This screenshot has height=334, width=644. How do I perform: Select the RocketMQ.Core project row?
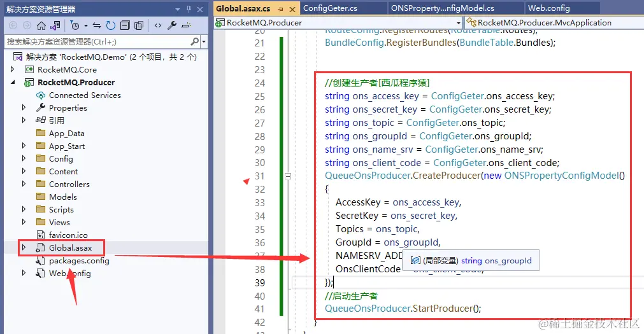(x=67, y=70)
